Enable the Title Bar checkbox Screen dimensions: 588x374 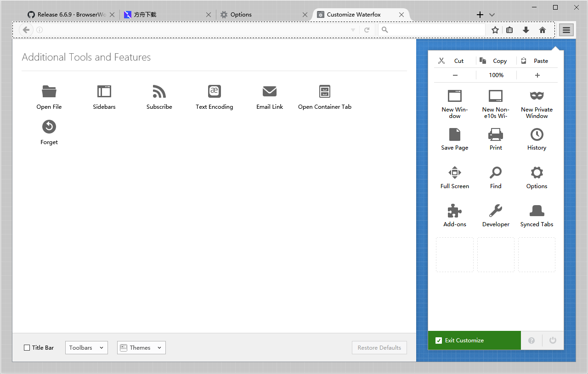27,347
